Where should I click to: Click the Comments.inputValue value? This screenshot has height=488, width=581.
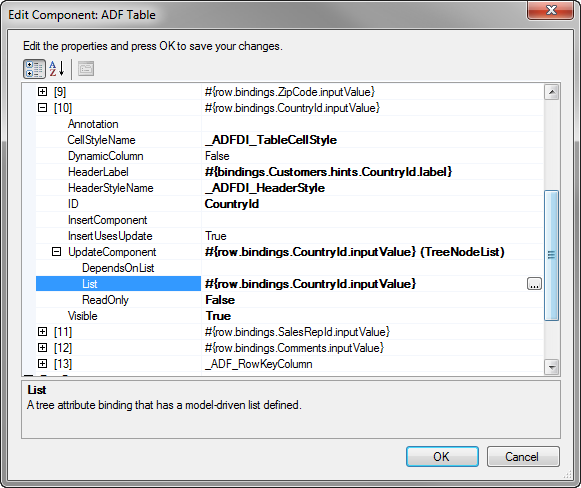point(294,348)
